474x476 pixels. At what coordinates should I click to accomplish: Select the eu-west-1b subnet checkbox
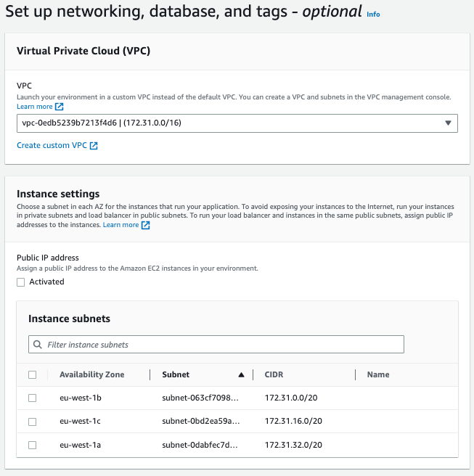click(32, 398)
